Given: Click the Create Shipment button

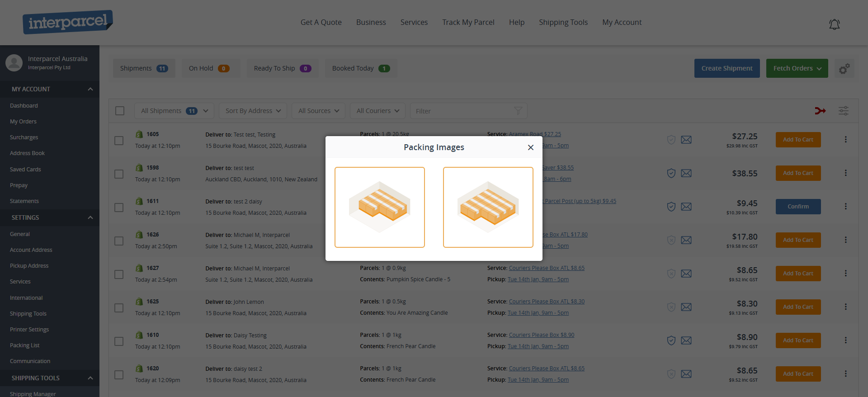Looking at the screenshot, I should tap(726, 68).
